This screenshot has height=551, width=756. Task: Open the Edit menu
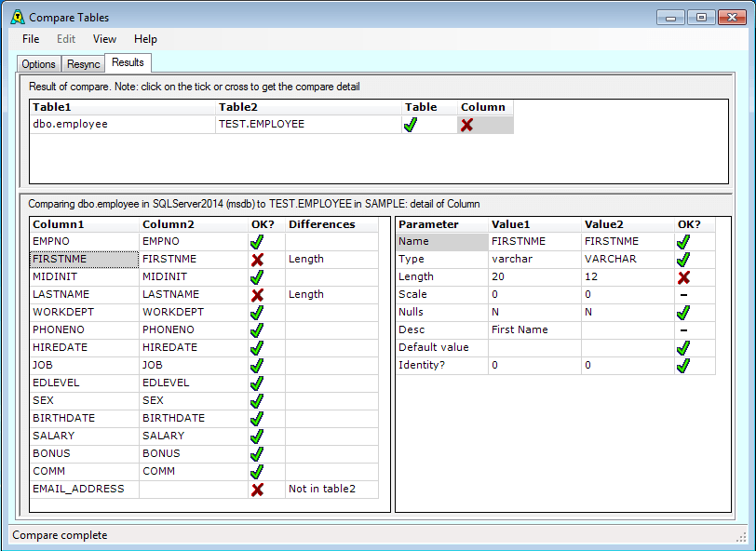point(66,39)
